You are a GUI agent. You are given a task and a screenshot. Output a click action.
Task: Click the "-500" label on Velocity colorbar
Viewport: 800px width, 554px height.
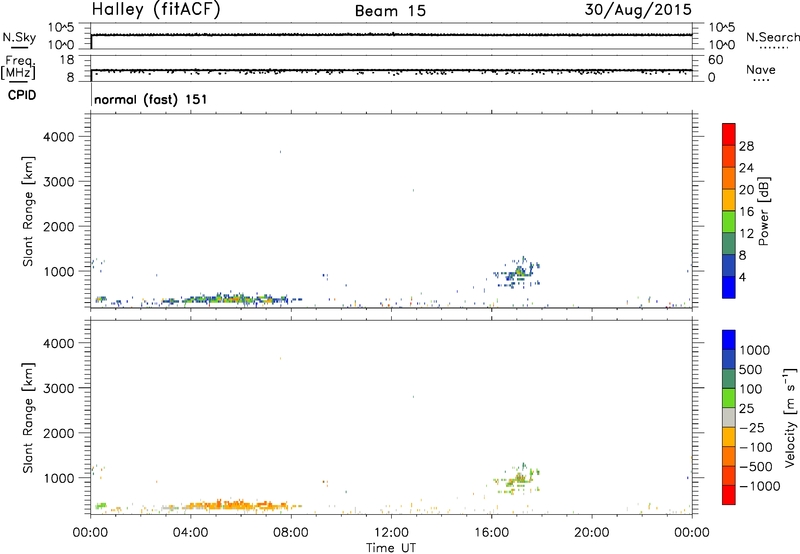coord(756,466)
